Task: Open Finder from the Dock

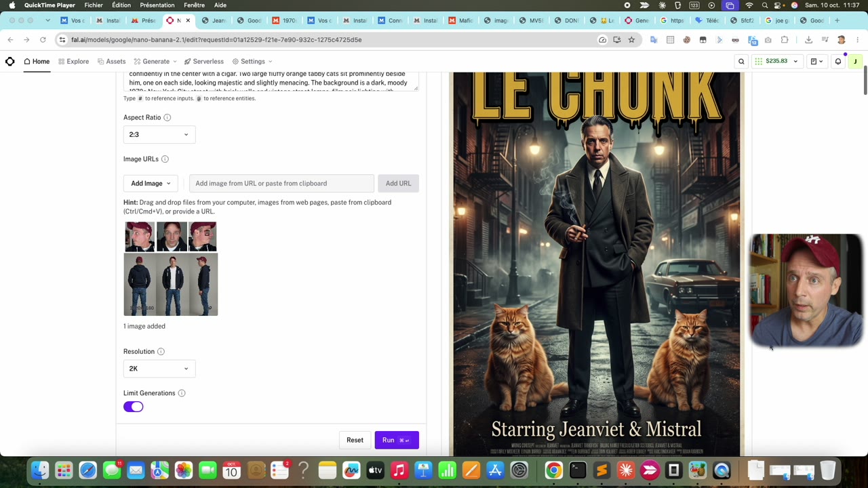Action: click(x=40, y=470)
